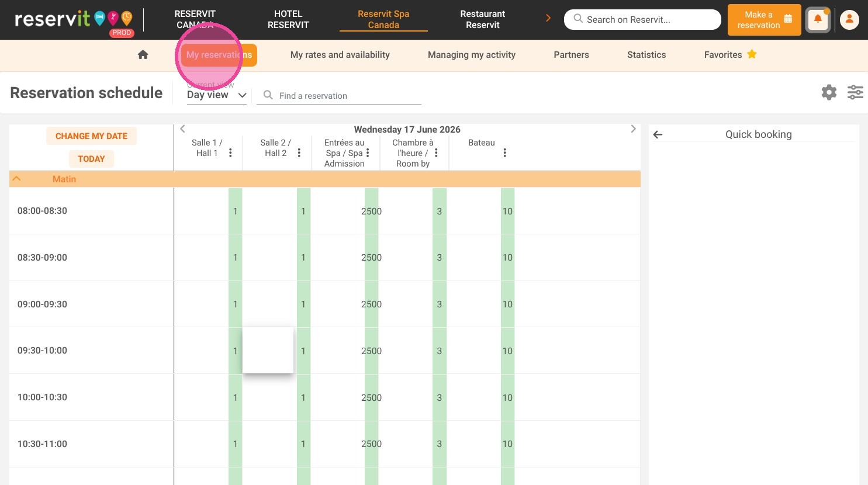Select Bateau 10 slot at 08:00-08:30
This screenshot has width=868, height=485.
click(507, 211)
